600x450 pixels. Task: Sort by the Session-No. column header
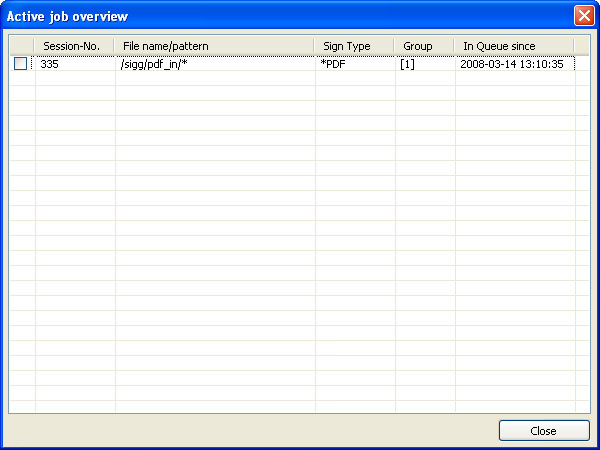click(72, 46)
